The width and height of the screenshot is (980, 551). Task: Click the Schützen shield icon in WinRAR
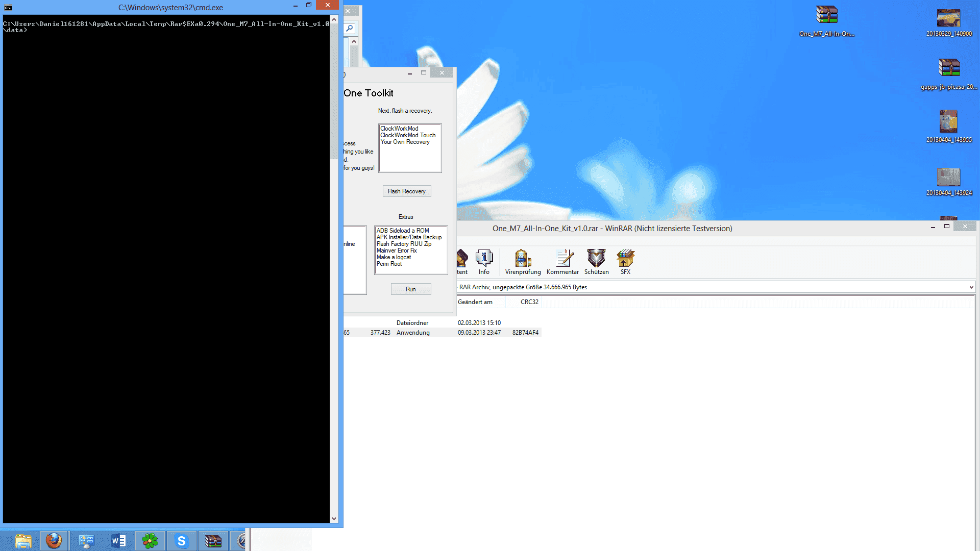pyautogui.click(x=596, y=262)
